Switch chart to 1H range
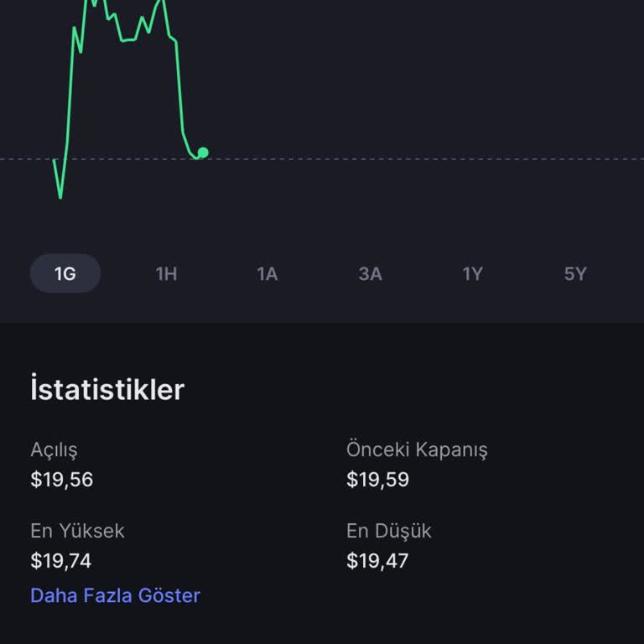Screen dimensions: 644x644 (166, 273)
